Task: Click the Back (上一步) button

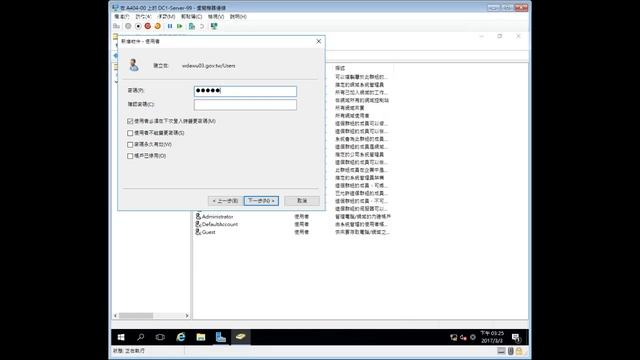Action: tap(225, 201)
